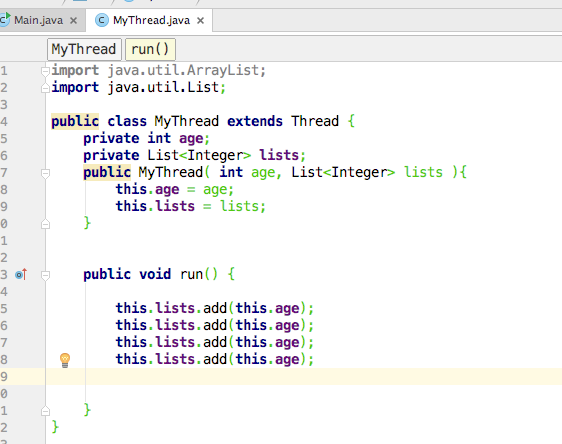Switch to the Main.java tab
Image resolution: width=562 pixels, height=444 pixels.
(x=39, y=20)
